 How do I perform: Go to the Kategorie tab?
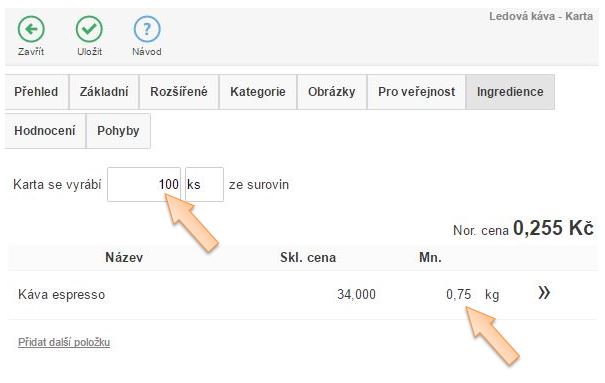(258, 92)
